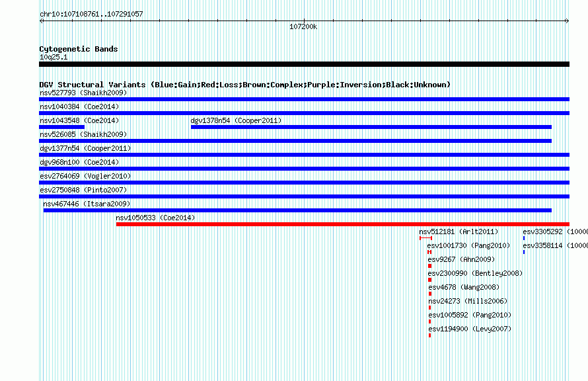Open the esv1001730 (Pang2010) variant label

click(468, 245)
